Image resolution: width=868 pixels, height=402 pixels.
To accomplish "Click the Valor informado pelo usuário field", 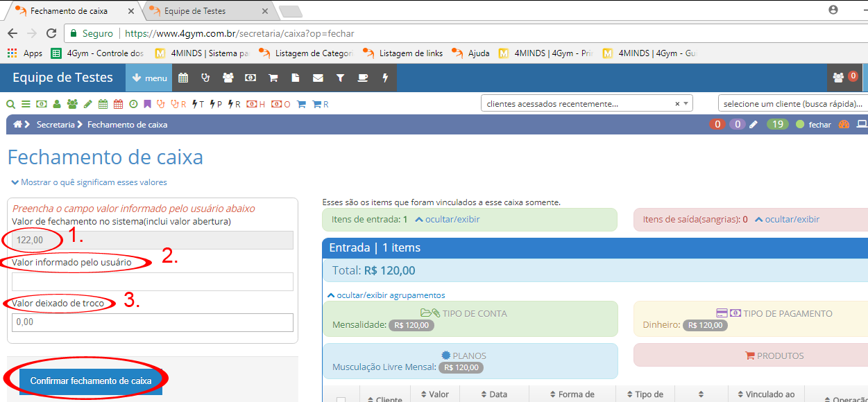I will tap(153, 281).
